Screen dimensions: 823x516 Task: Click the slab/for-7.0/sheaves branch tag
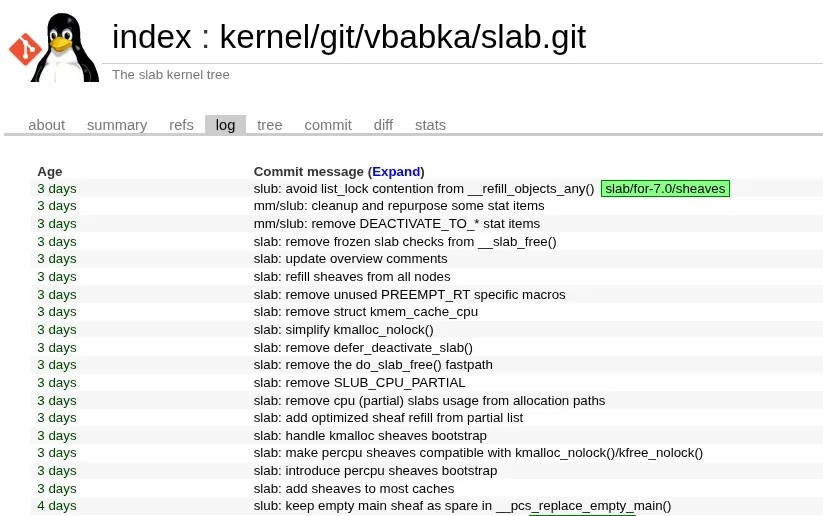pos(665,189)
